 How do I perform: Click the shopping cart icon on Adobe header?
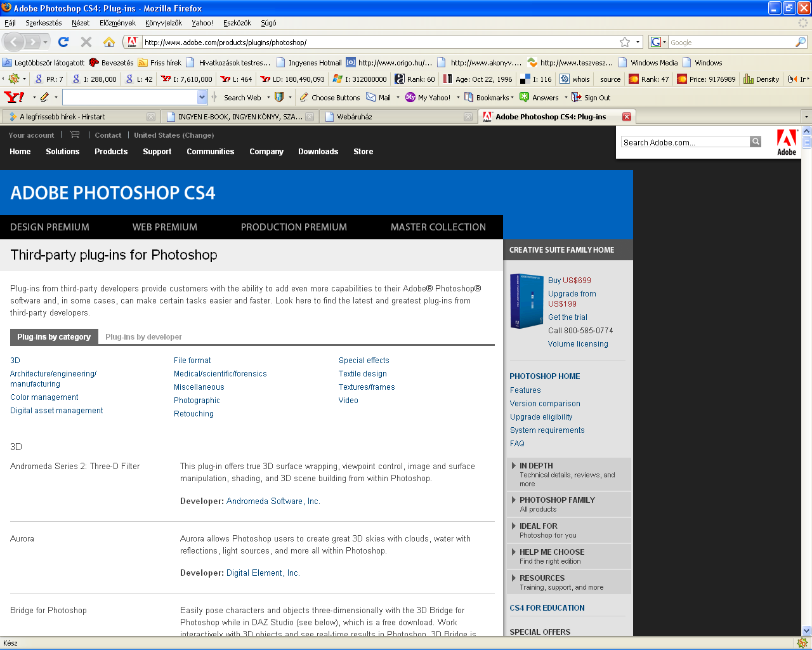[75, 135]
